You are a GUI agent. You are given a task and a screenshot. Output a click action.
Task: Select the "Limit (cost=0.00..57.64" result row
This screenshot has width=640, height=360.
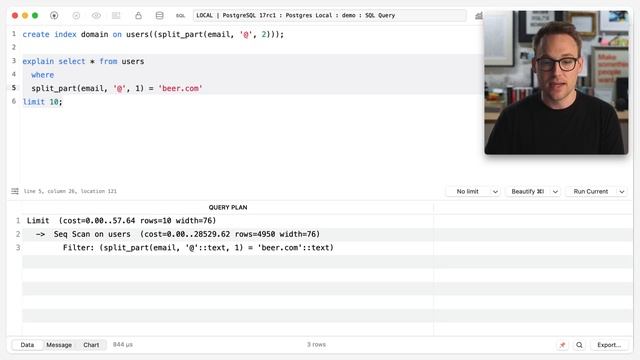pyautogui.click(x=327, y=221)
